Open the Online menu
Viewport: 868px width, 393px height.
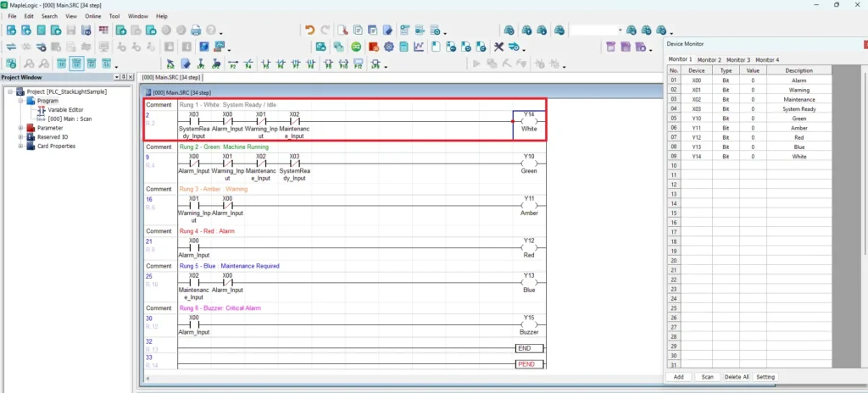(93, 16)
